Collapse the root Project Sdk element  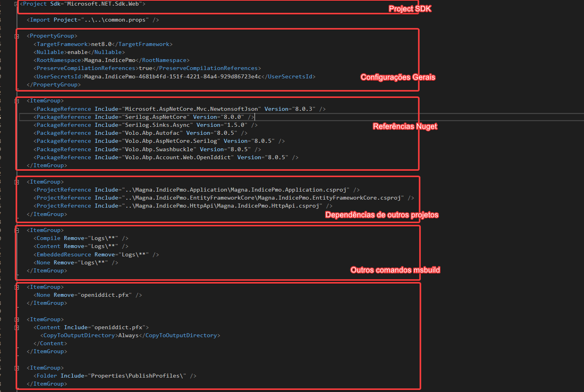(16, 4)
